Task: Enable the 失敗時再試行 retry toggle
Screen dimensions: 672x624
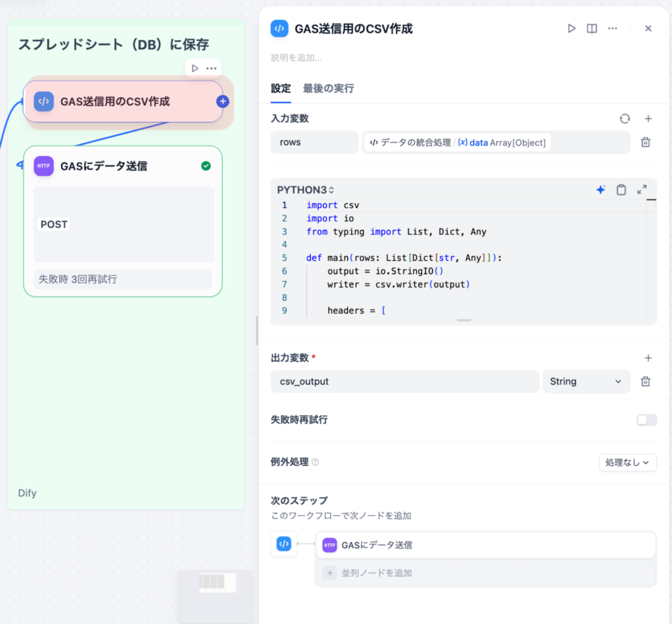Action: coord(646,419)
